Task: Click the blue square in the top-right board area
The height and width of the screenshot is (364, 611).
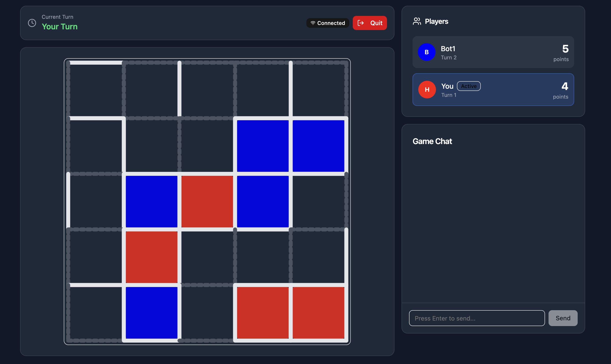Action: pos(318,146)
